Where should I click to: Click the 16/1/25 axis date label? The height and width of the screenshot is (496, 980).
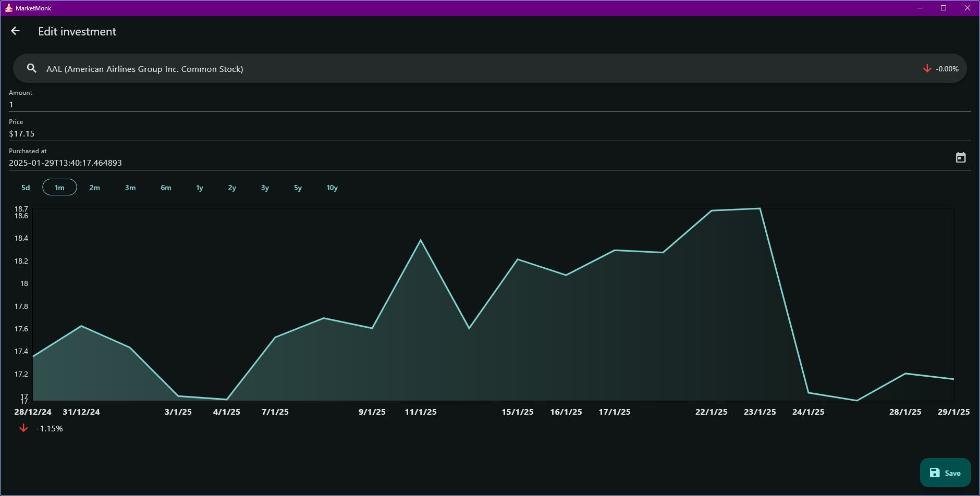coord(566,412)
